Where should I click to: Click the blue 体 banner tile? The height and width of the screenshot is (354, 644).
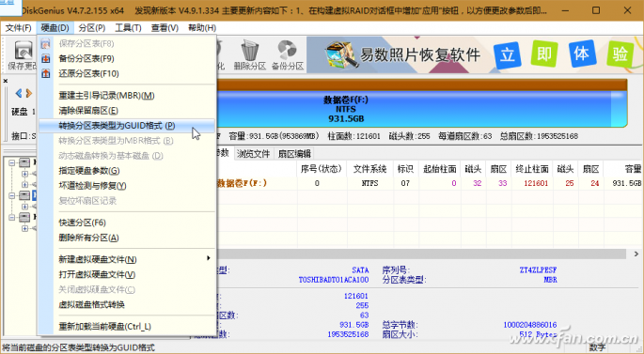(582, 54)
